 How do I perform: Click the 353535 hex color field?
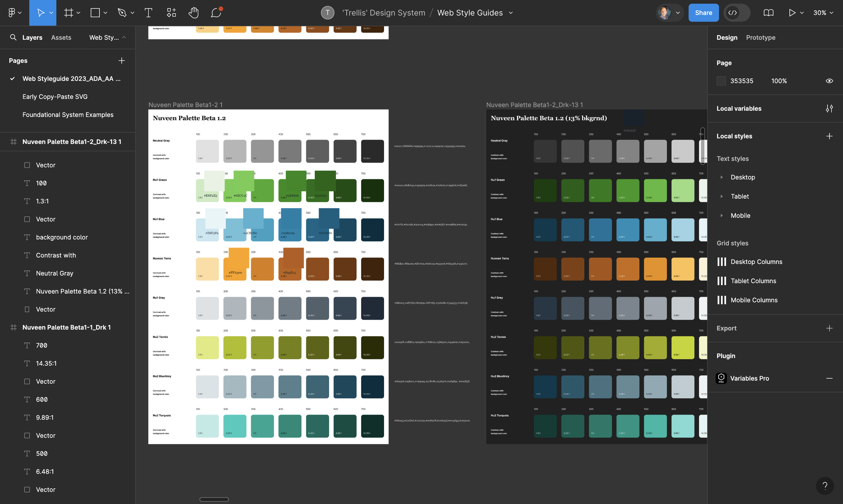[742, 81]
